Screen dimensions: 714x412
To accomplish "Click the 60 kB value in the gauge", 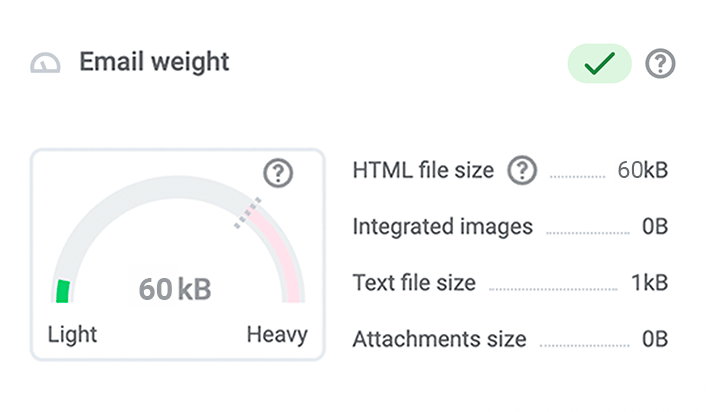I will 175,289.
